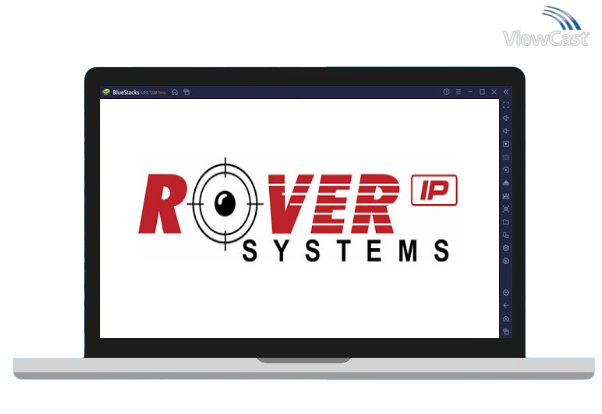This screenshot has height=414, width=602.
Task: Click the Android home icon in sidebar
Action: (506, 319)
